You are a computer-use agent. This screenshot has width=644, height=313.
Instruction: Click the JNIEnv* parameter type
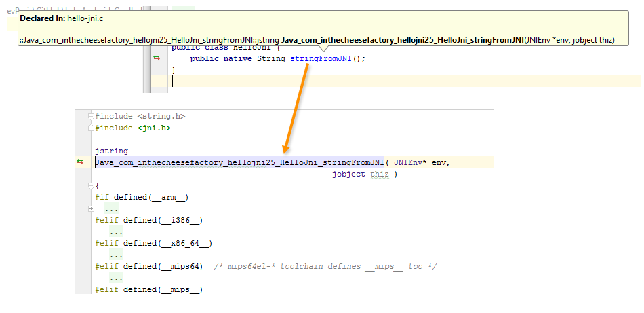point(410,162)
